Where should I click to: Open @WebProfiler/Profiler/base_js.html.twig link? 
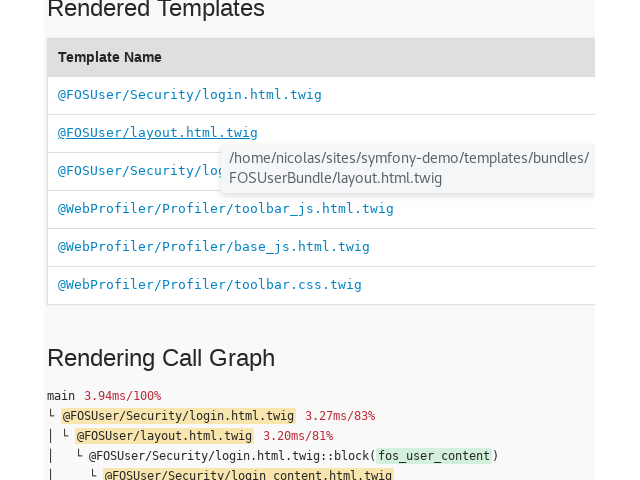213,247
